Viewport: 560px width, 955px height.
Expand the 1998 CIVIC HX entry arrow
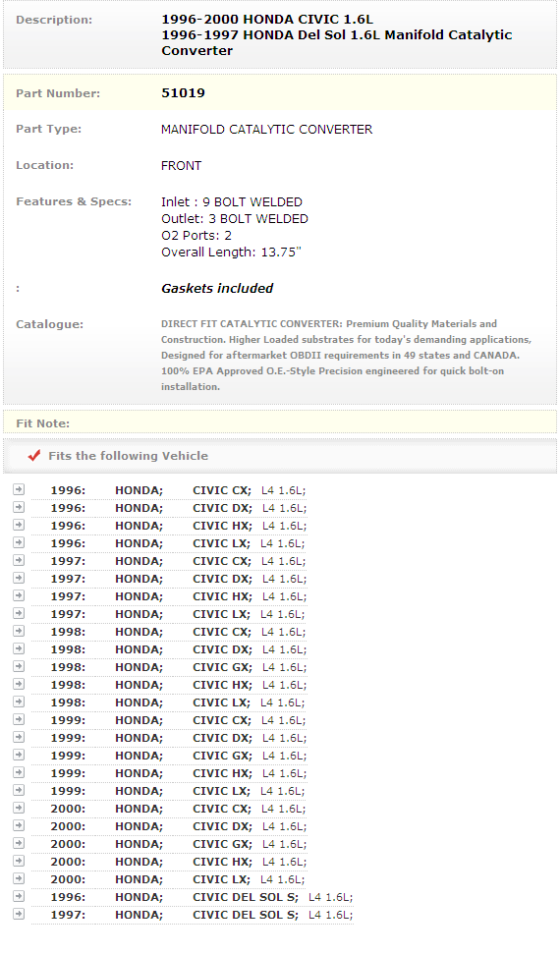click(x=19, y=684)
